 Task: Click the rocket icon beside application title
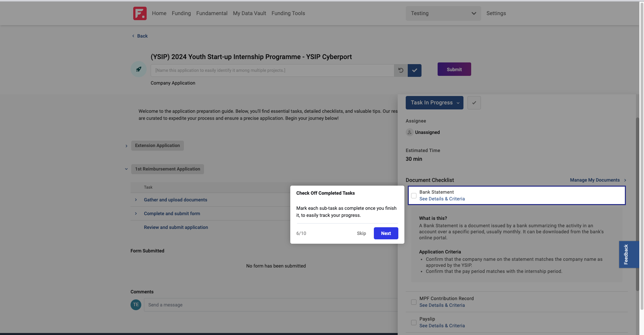click(x=139, y=69)
